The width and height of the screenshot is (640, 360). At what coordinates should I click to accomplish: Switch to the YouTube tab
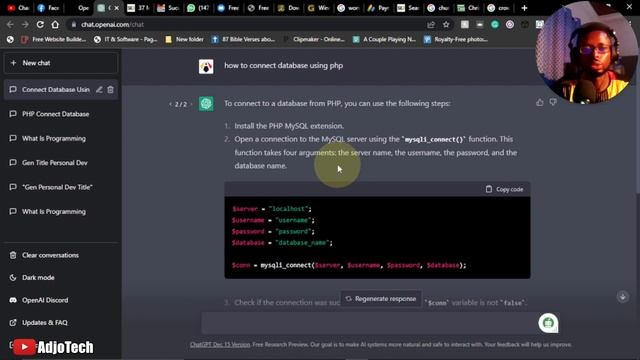point(18,8)
